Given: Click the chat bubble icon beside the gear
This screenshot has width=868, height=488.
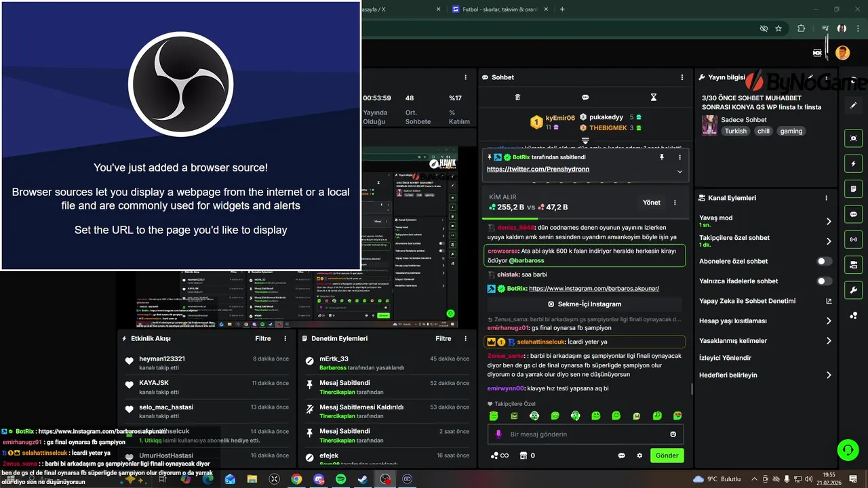Looking at the screenshot, I should [621, 455].
